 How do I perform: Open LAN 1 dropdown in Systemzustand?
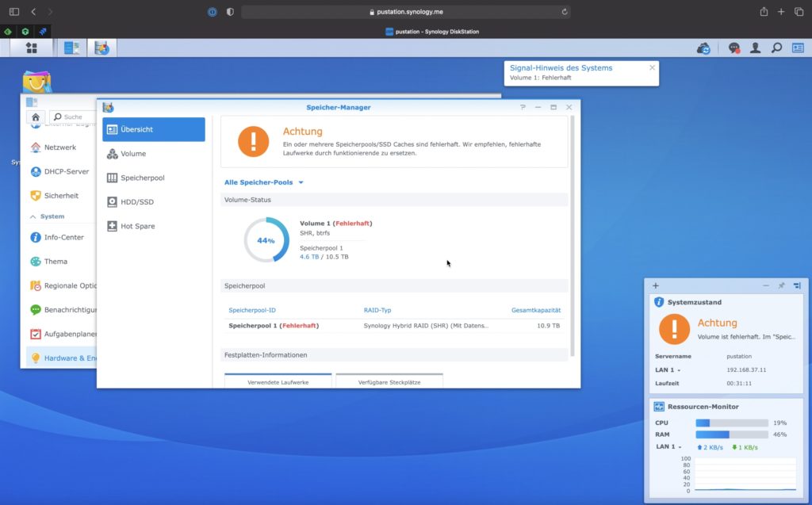pyautogui.click(x=668, y=369)
